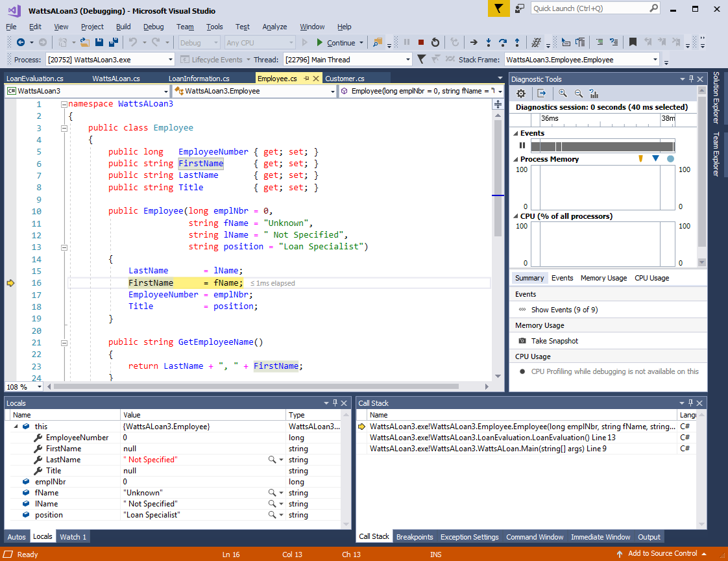
Task: Open Diagnostic Tools settings gear
Action: click(521, 93)
